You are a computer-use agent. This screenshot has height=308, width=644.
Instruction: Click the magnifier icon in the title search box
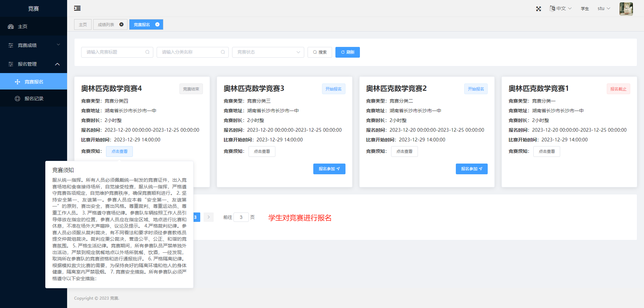pyautogui.click(x=148, y=52)
